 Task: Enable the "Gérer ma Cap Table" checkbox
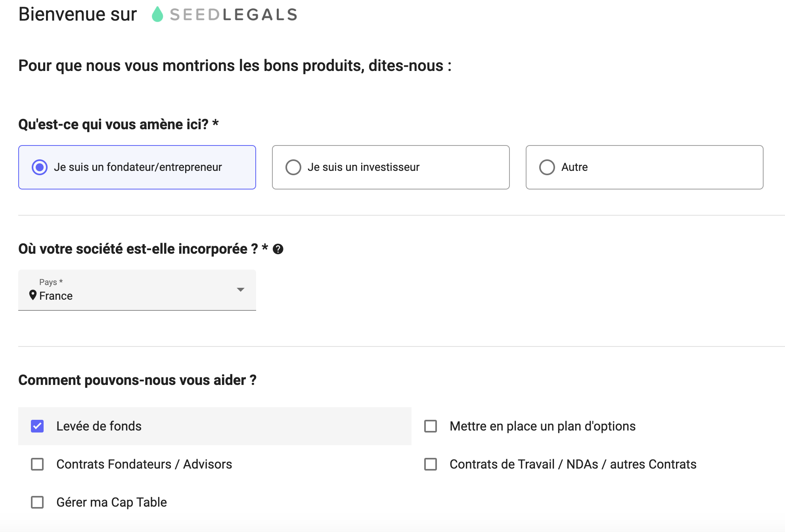[x=37, y=502]
